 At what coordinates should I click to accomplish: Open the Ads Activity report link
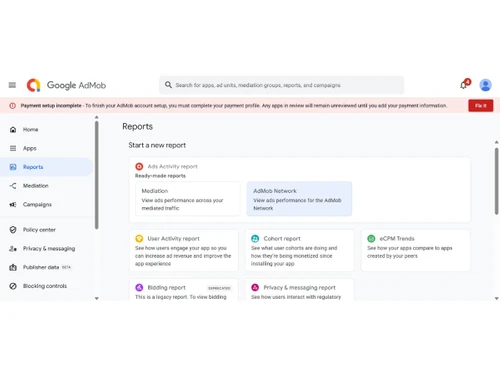click(x=172, y=166)
